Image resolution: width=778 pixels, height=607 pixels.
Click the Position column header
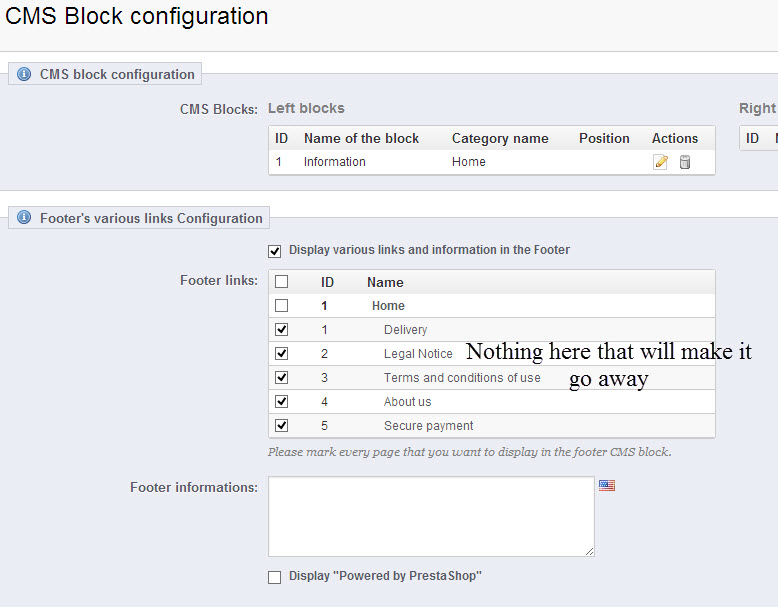tap(604, 138)
